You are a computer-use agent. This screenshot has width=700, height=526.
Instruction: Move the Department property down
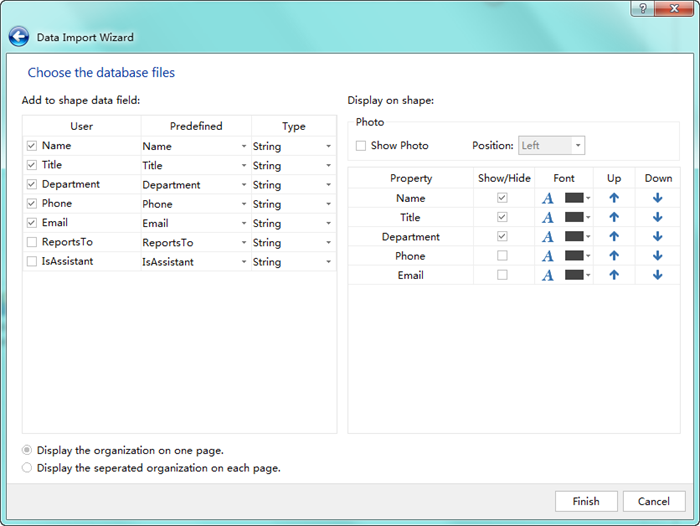[x=657, y=237]
